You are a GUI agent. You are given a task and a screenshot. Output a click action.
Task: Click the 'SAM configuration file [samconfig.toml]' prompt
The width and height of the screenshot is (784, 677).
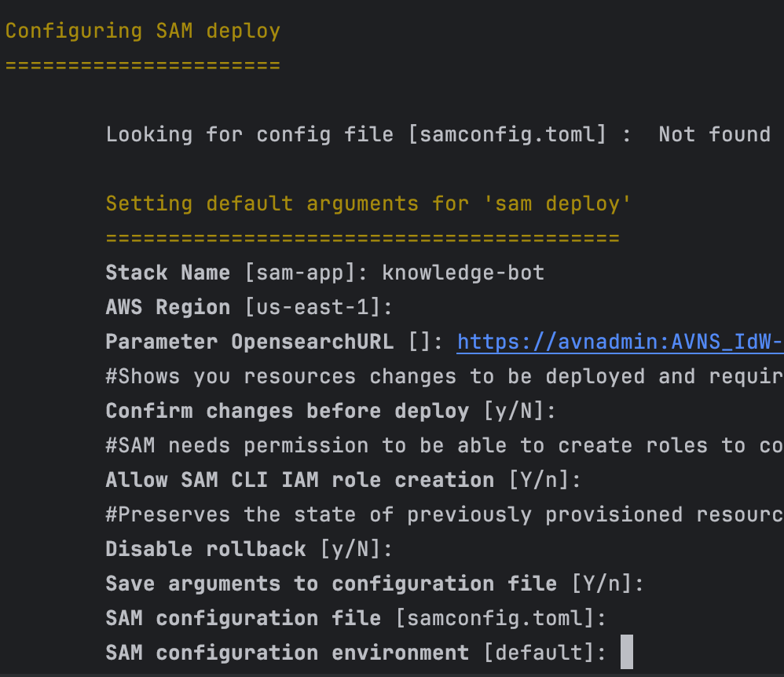coord(354,618)
